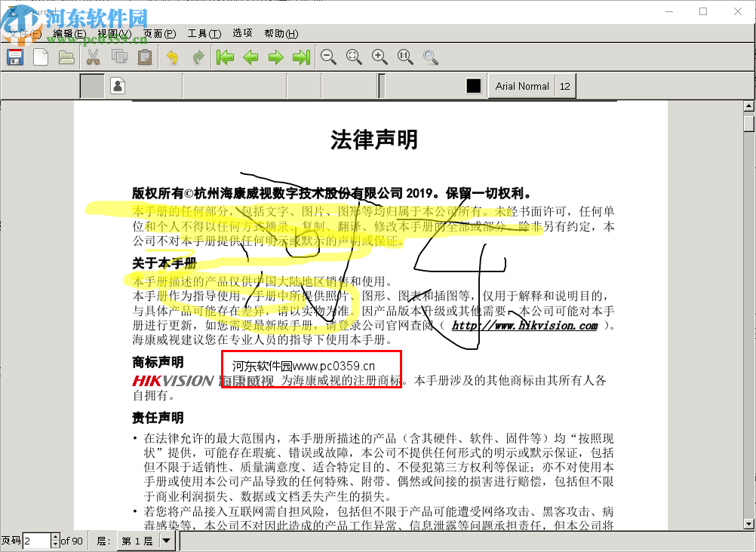Redo the last undone action
756x552 pixels.
[197, 57]
